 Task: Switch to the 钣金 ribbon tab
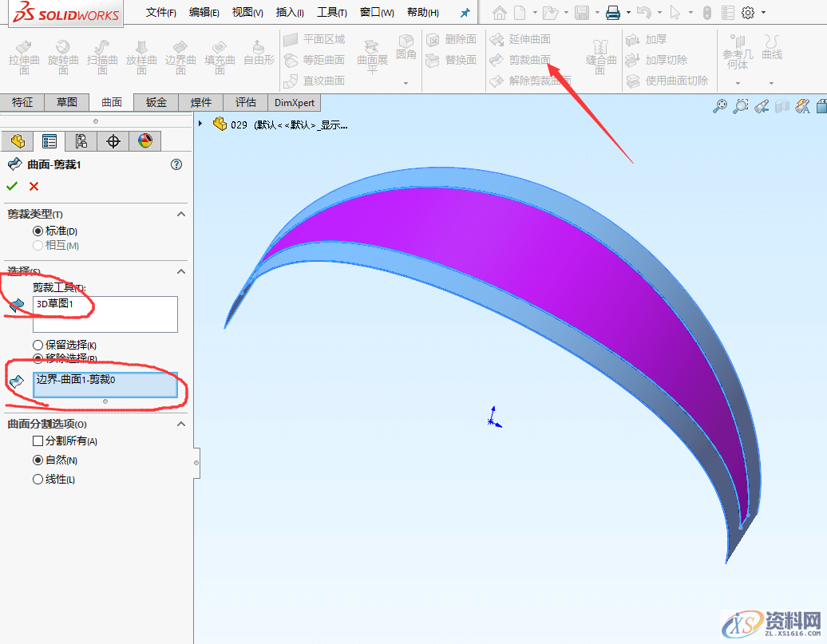[155, 102]
